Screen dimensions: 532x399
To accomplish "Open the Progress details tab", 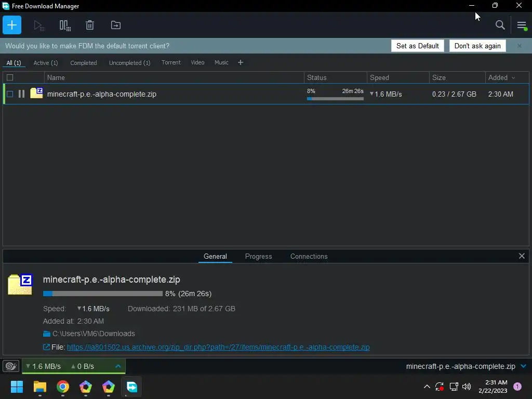I will coord(259,257).
